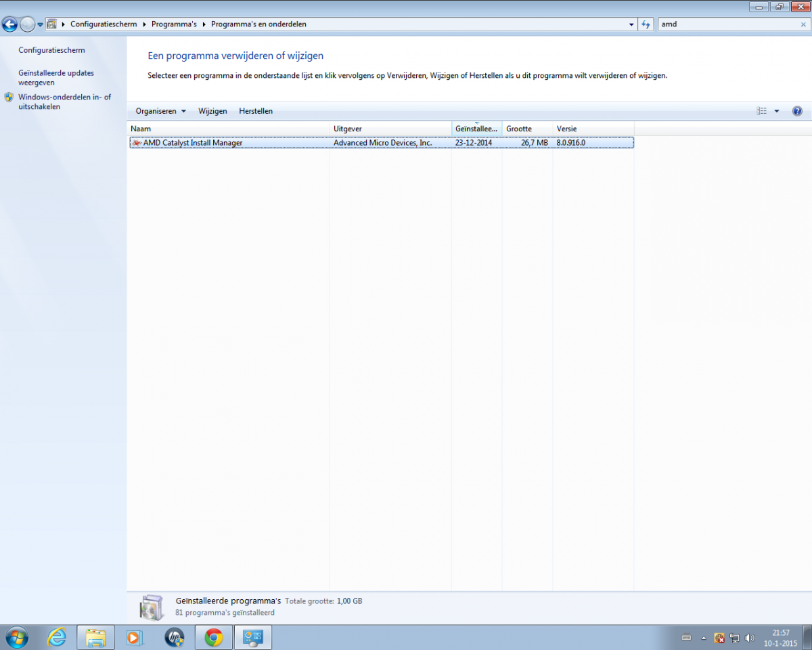Click publisher Advanced Micro Devices, Inc.
Viewport: 812px width, 650px height.
click(x=383, y=143)
